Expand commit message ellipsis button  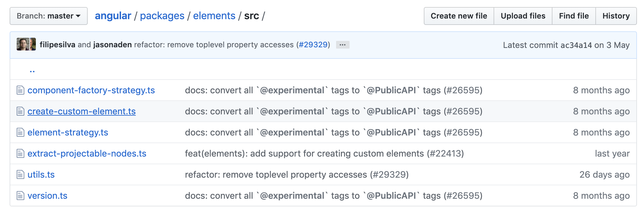point(342,45)
